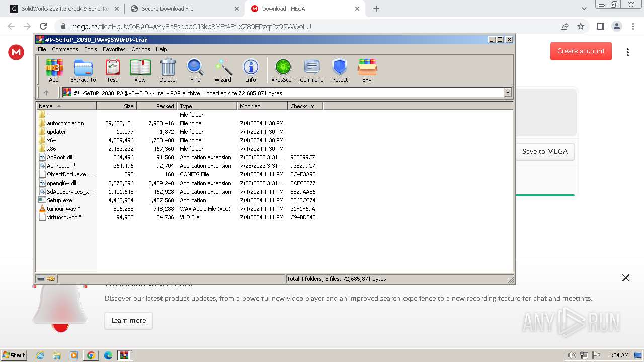Sort by the Modified column header

pos(262,106)
